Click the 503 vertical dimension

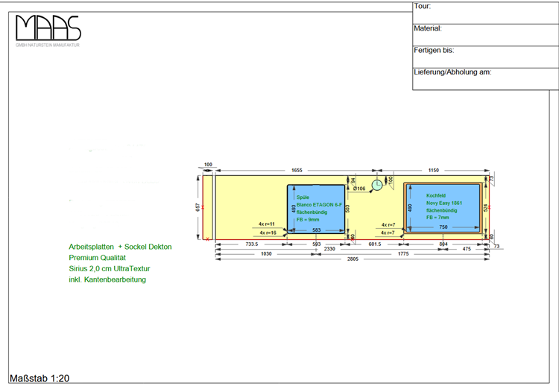click(x=348, y=209)
